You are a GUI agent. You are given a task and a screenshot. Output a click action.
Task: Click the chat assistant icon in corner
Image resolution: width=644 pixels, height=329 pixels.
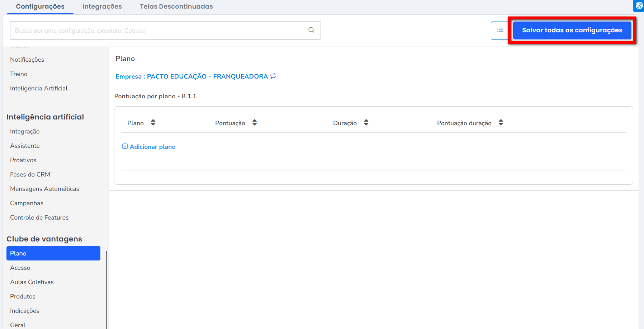click(x=639, y=5)
